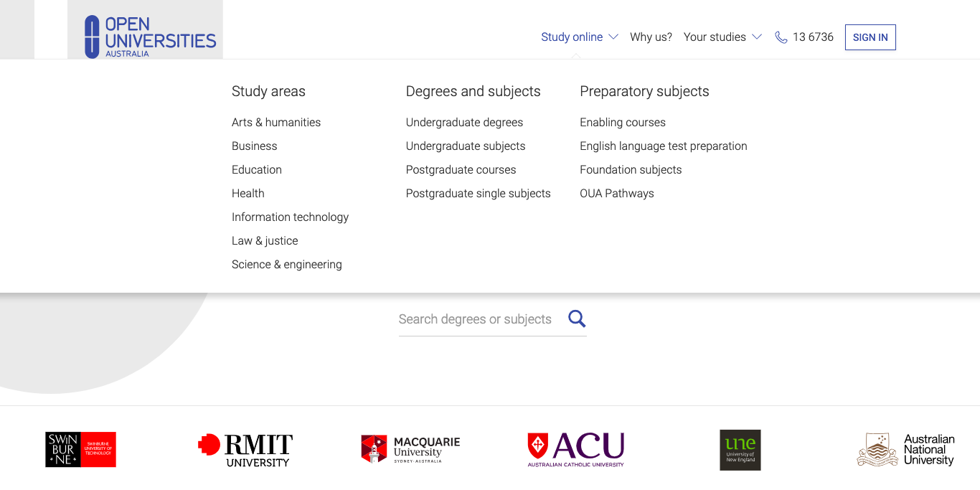This screenshot has width=980, height=490.
Task: Go to Education study area
Action: click(257, 170)
